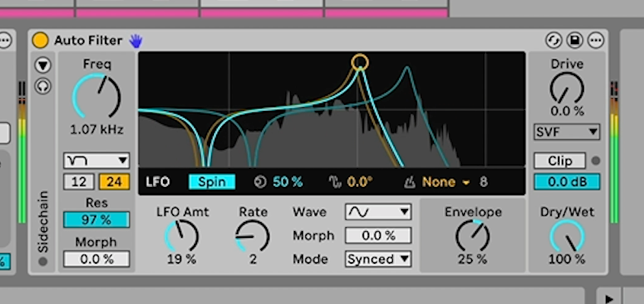Toggle the sidechain triangle expander

[43, 65]
